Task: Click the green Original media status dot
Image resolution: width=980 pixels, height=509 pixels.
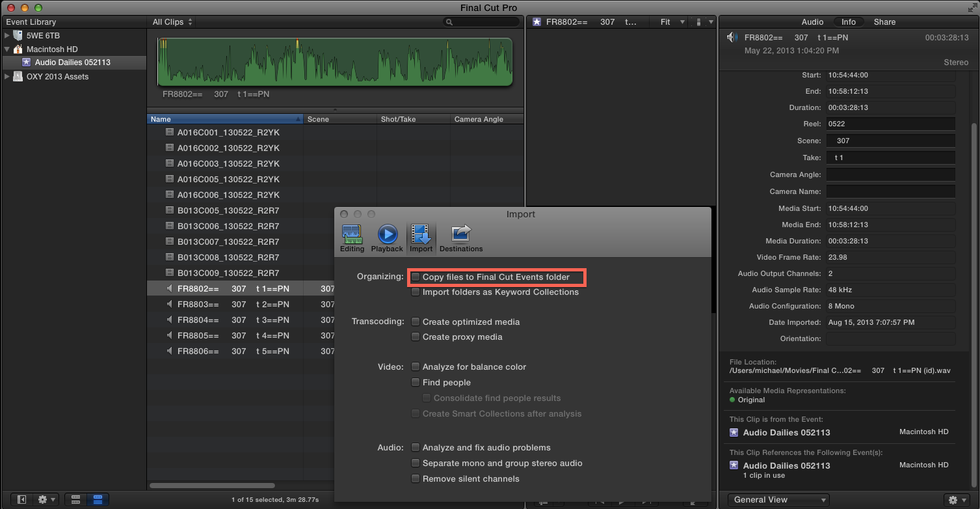Action: (732, 400)
